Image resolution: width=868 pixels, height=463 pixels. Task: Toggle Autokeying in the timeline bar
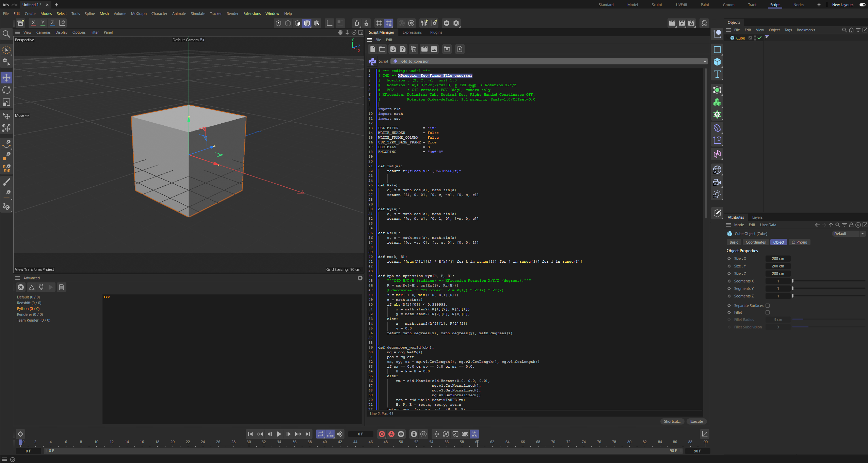(391, 434)
